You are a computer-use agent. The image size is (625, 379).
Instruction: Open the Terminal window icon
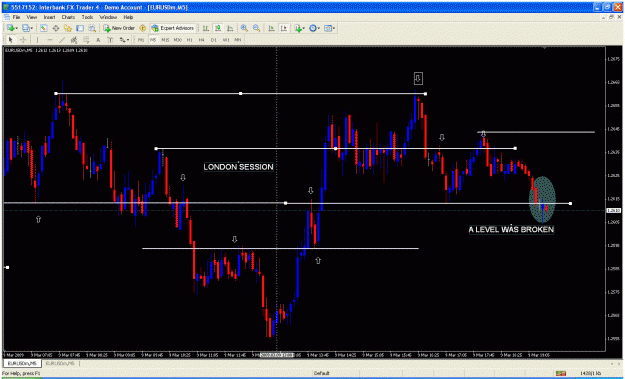[x=80, y=28]
